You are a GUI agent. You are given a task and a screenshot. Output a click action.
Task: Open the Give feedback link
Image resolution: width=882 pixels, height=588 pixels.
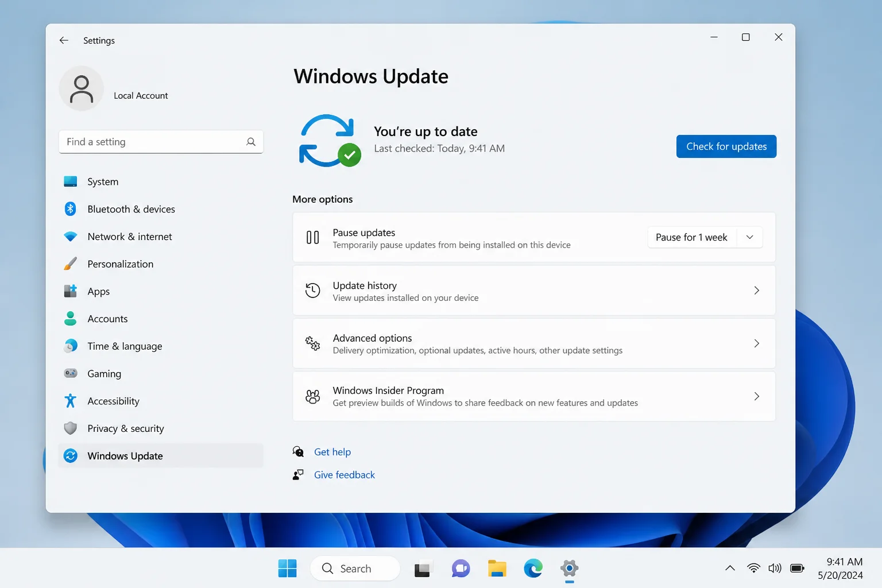[x=345, y=475]
